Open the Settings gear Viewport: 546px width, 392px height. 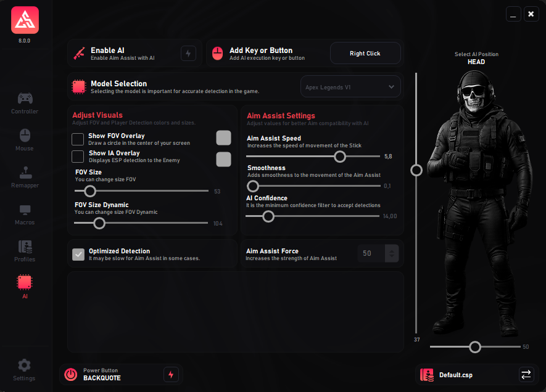[25, 370]
